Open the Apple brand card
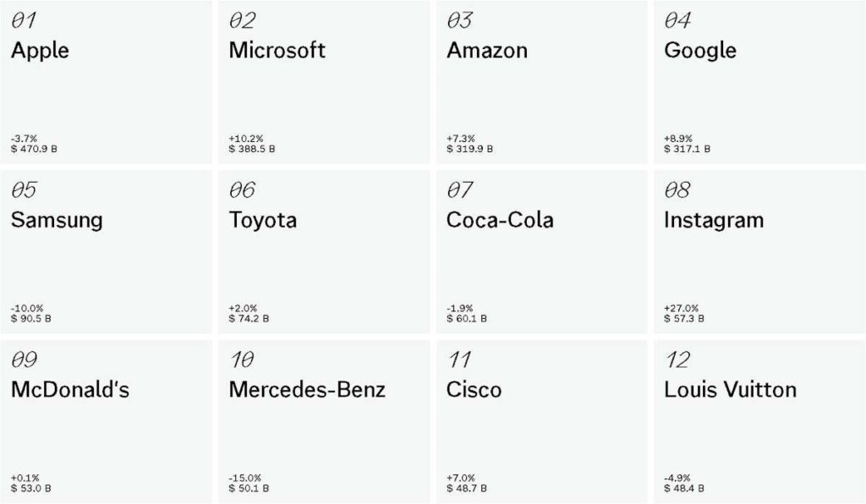Screen dimensions: 866x504 106,82
